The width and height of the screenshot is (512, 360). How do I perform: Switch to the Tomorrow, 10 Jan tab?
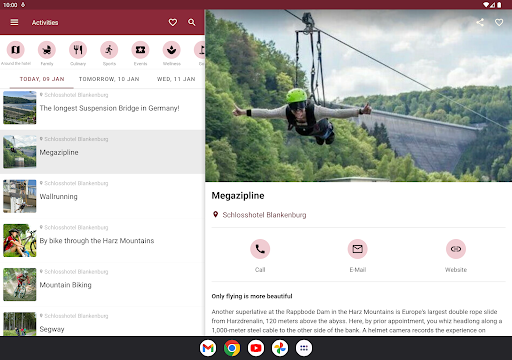[x=109, y=79]
